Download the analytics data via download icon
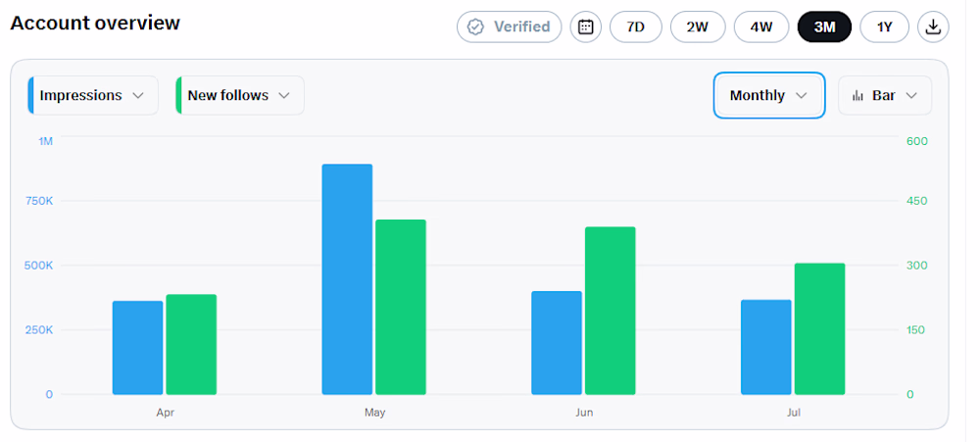980x442 pixels. [933, 26]
